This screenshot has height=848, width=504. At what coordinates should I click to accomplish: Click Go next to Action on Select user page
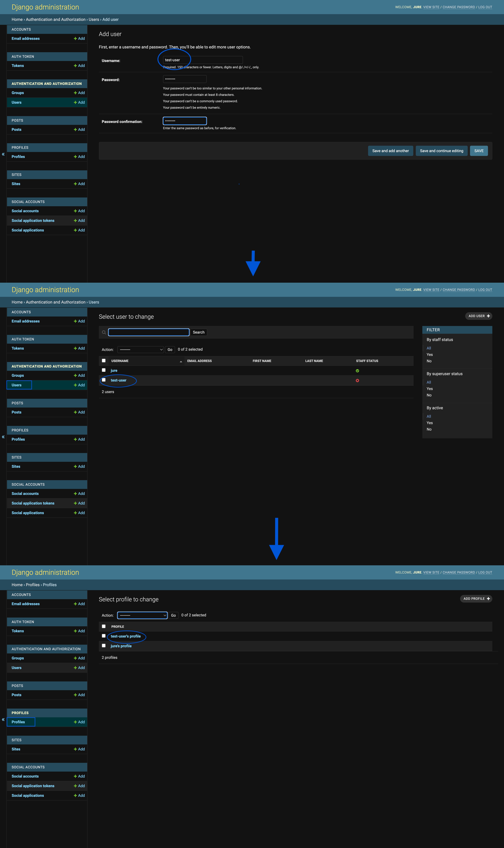[x=170, y=349]
